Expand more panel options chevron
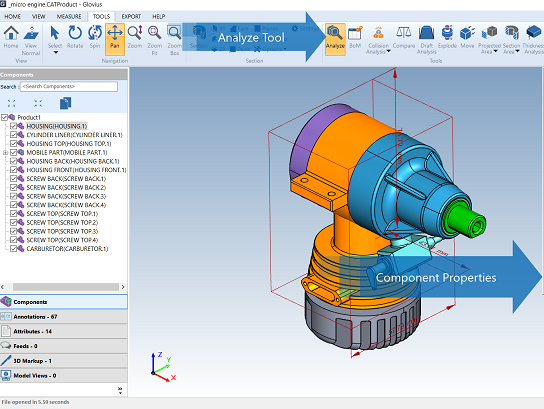 [x=120, y=390]
